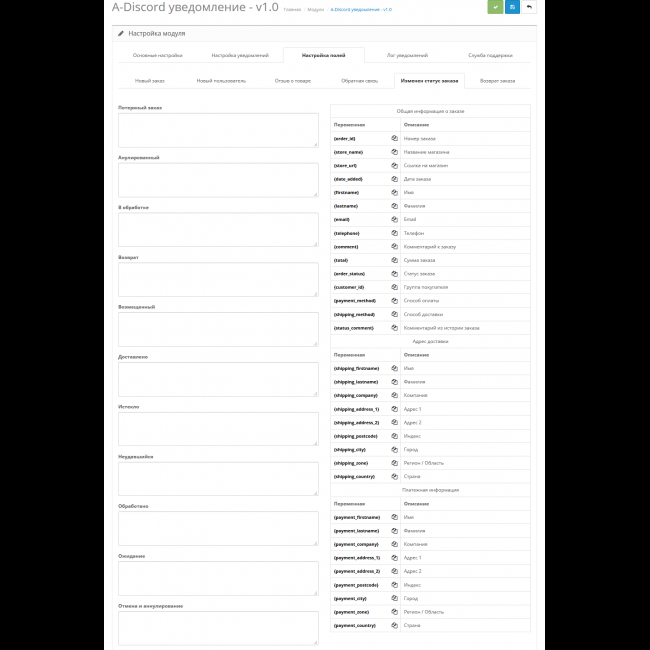Open the Основные настройки tab
650x650 pixels.
[x=157, y=56]
